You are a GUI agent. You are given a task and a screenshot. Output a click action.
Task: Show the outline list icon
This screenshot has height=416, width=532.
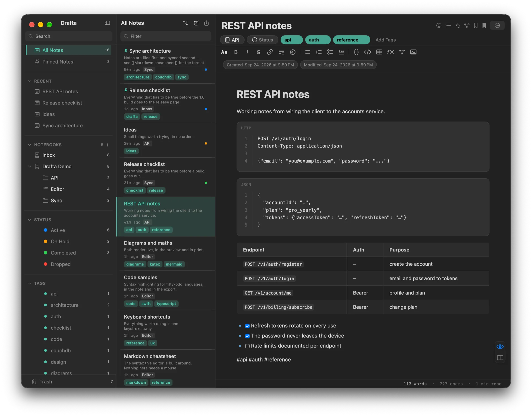tap(448, 25)
